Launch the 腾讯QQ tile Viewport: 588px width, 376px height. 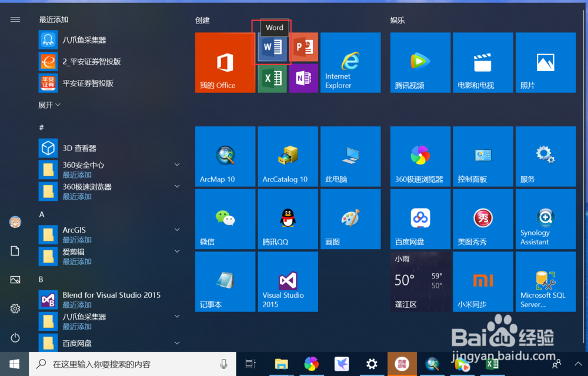click(x=288, y=219)
